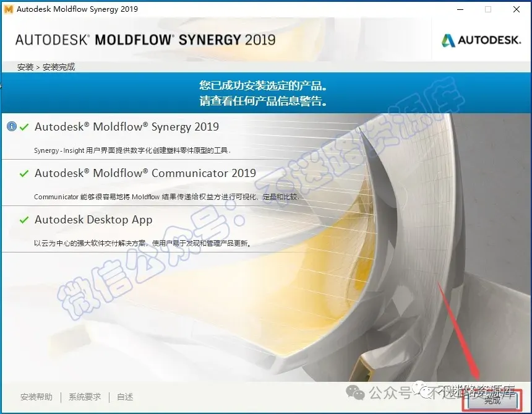Click the 完成 finish button
532x414 pixels.
tap(492, 400)
